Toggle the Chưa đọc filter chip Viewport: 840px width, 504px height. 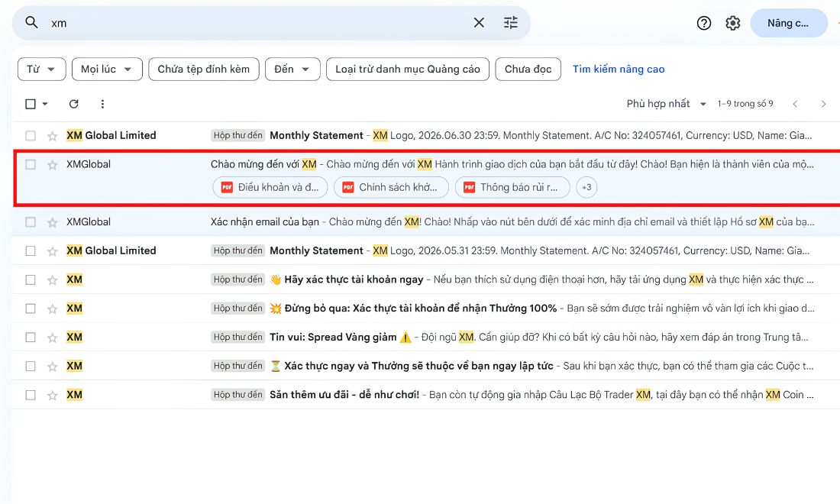pos(528,69)
